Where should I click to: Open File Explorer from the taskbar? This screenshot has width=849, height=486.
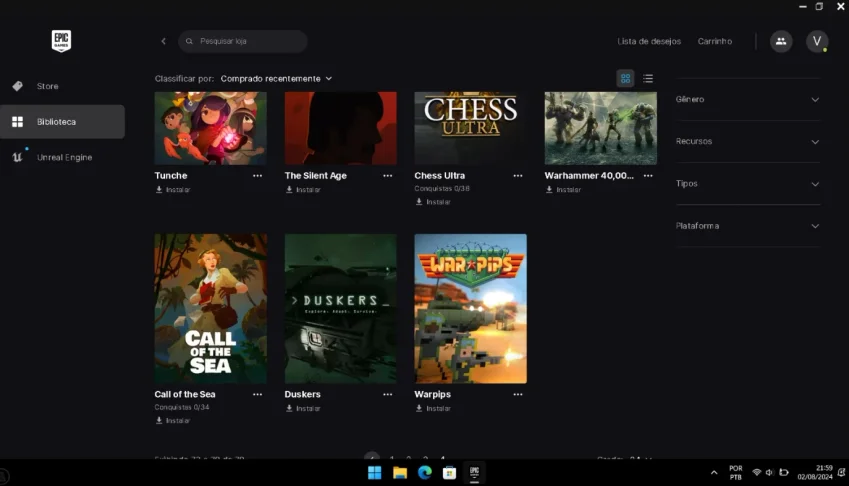(x=400, y=473)
